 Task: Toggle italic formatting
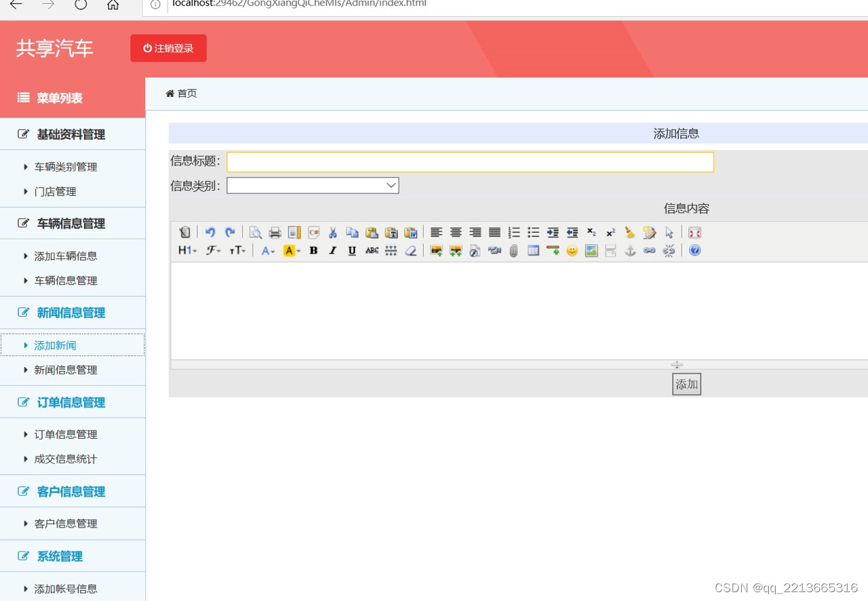click(x=333, y=250)
